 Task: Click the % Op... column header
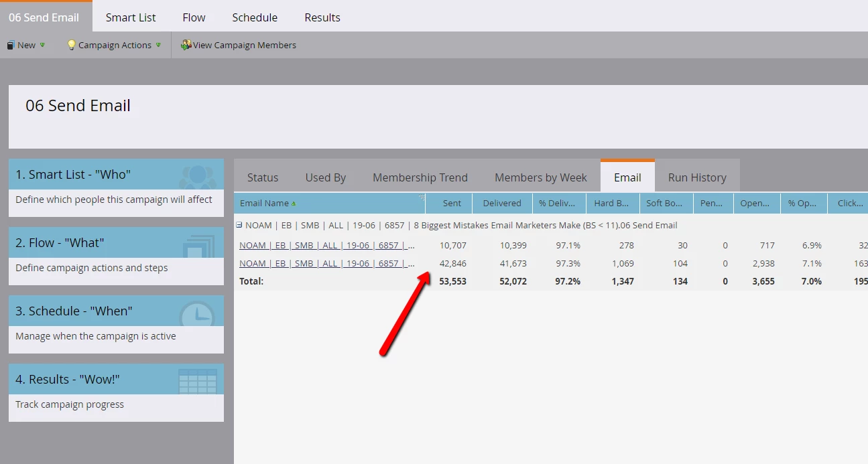pyautogui.click(x=804, y=204)
